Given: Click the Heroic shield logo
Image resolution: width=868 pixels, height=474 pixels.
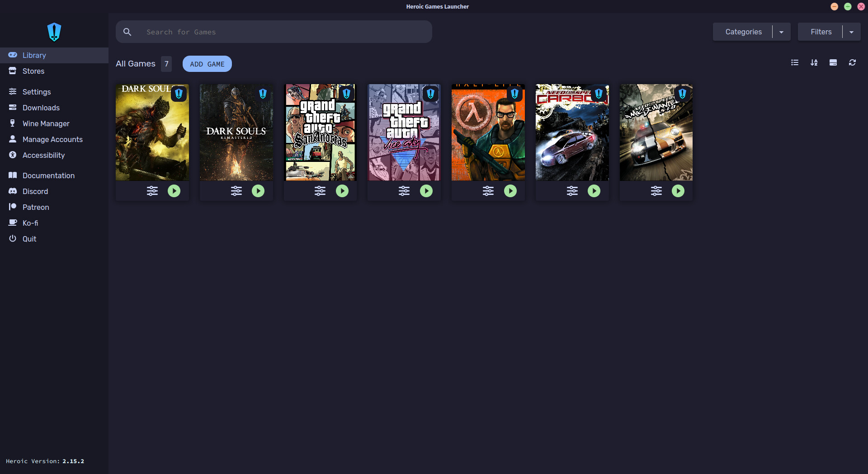Looking at the screenshot, I should click(54, 32).
